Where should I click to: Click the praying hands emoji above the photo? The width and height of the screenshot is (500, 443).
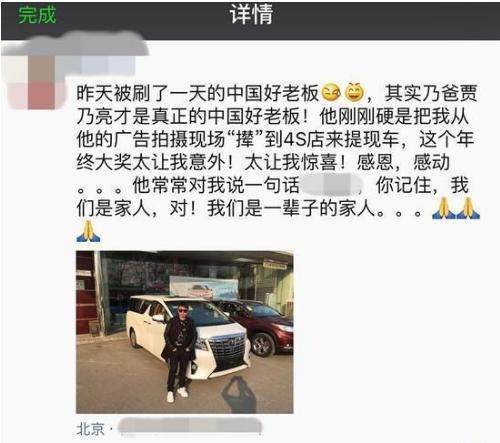88,231
